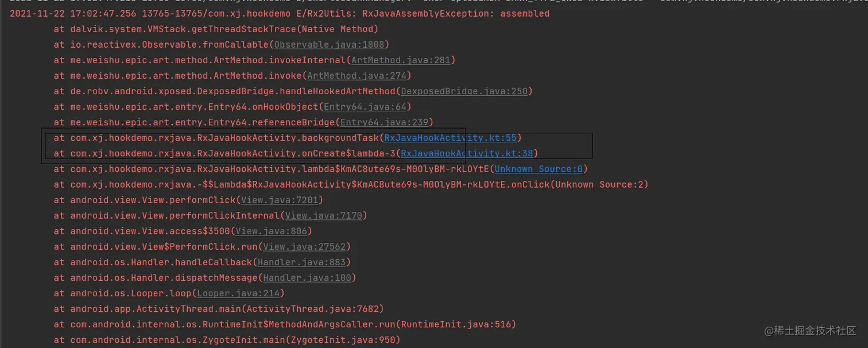Screen dimensions: 868x348
Task: Open the DexposedBridge.java:250 link
Action: pos(464,91)
